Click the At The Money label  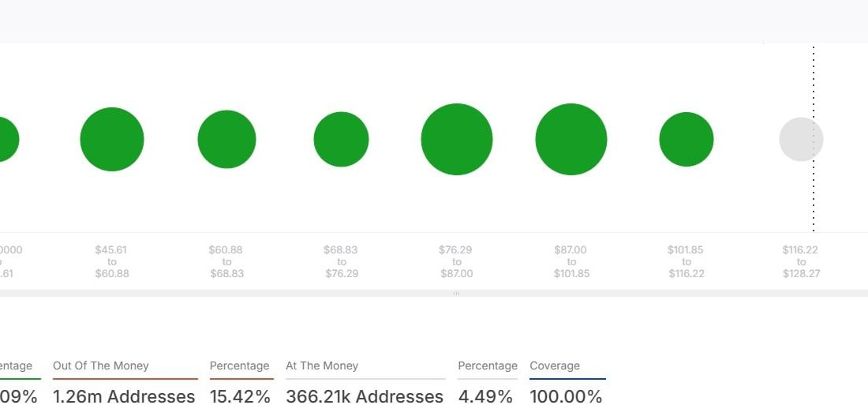point(322,366)
